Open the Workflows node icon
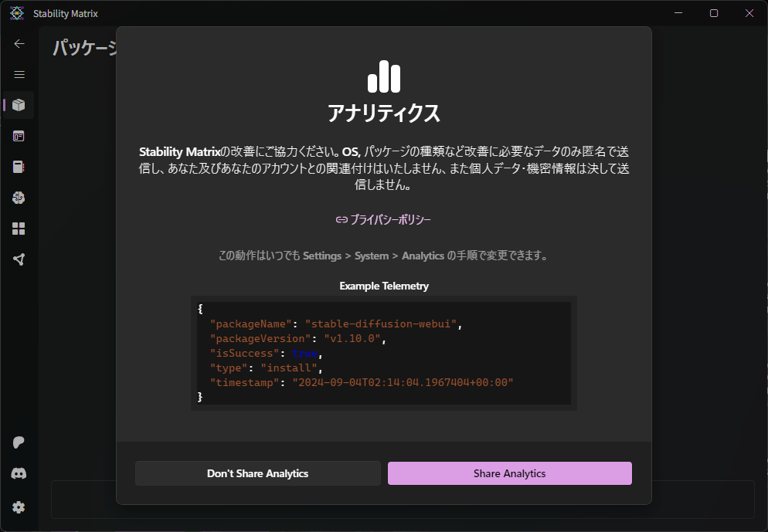Viewport: 768px width, 532px height. click(x=19, y=259)
